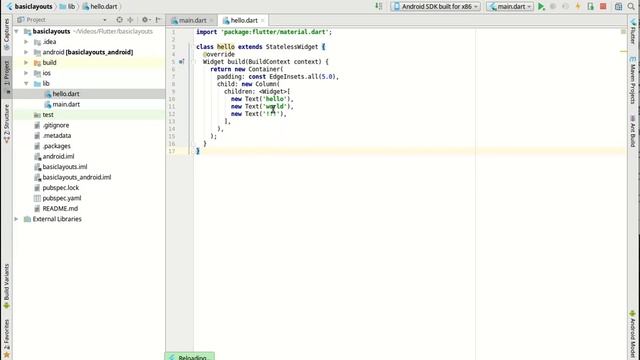Toggle the Android Model tool window
This screenshot has width=640, height=360.
point(633,335)
